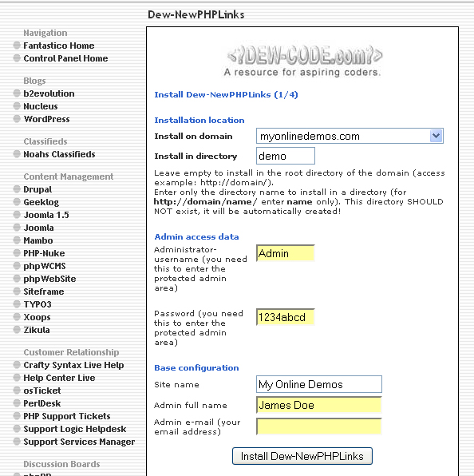Open the osTicket link
This screenshot has height=476, width=474.
(42, 391)
